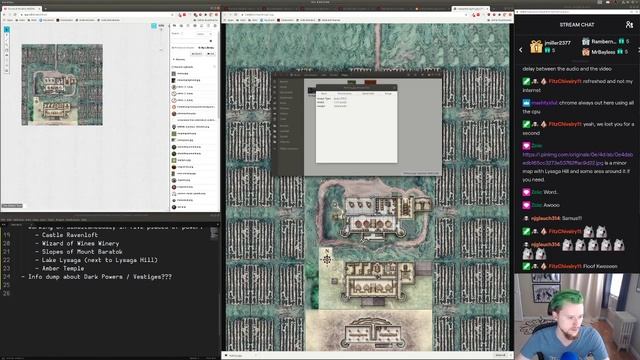Open the Roll20 layers tool
The width and height of the screenshot is (640, 360).
(7, 36)
